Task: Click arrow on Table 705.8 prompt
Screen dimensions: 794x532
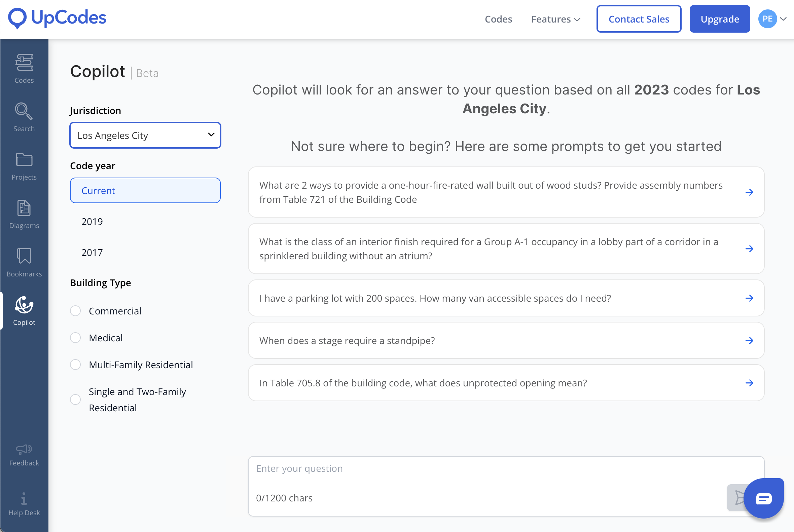Action: click(749, 383)
